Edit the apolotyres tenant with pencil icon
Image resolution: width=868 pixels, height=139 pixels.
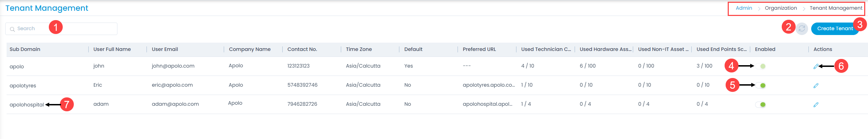click(816, 86)
